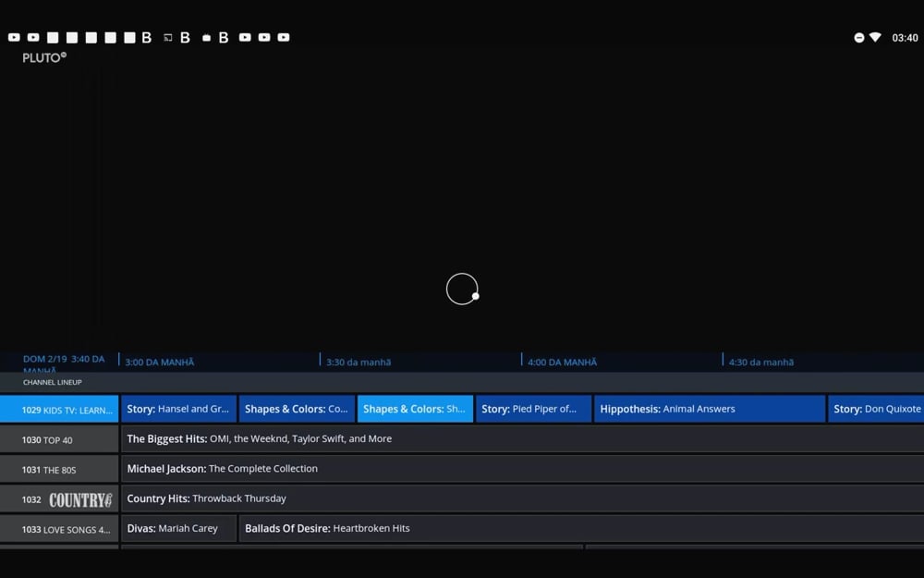The image size is (924, 578).
Task: Click the Pluto logo
Action: [44, 57]
